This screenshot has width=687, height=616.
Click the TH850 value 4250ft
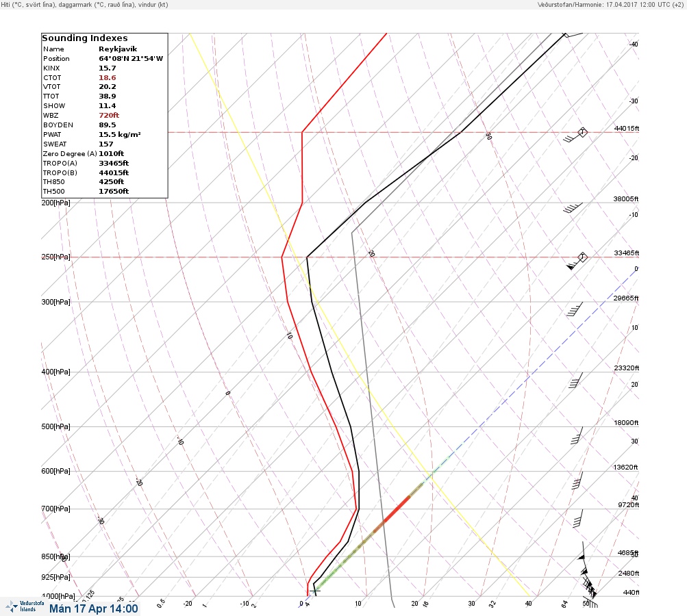[111, 181]
